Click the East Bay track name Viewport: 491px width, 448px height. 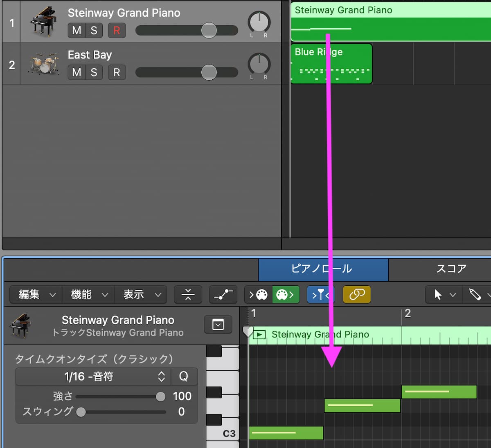[90, 55]
